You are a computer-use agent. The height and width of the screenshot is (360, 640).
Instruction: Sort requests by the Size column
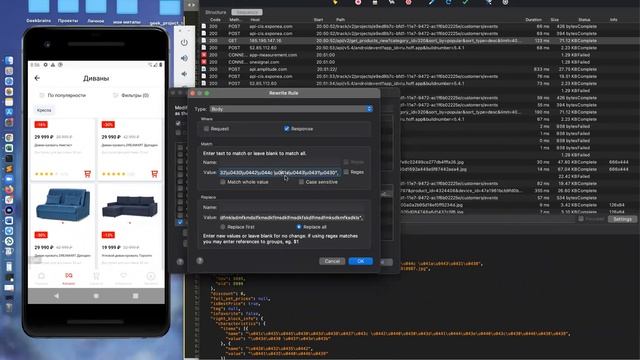coord(555,20)
